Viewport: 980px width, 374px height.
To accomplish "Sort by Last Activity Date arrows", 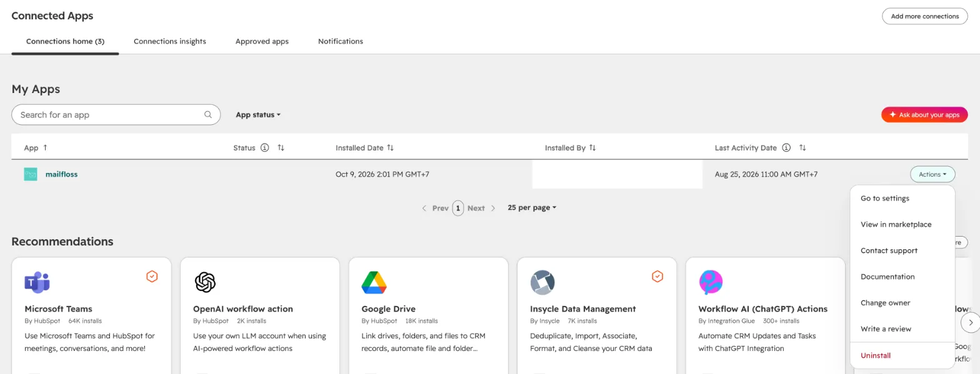I will click(802, 148).
